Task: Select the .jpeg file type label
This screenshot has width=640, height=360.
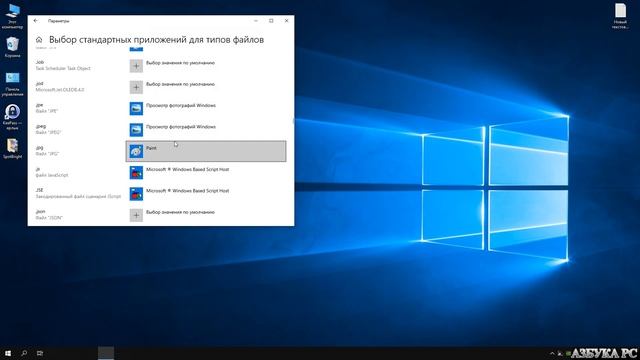Action: click(x=48, y=129)
